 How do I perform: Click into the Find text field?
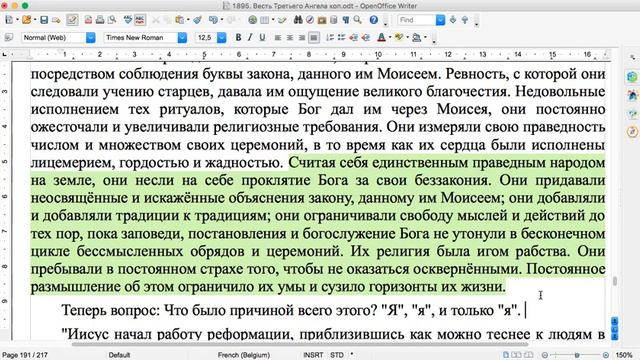416,20
